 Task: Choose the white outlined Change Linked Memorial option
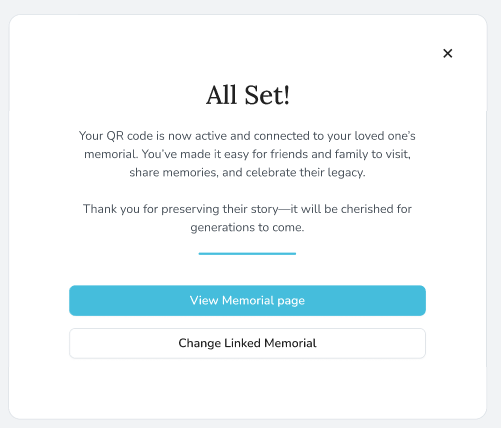(x=247, y=343)
